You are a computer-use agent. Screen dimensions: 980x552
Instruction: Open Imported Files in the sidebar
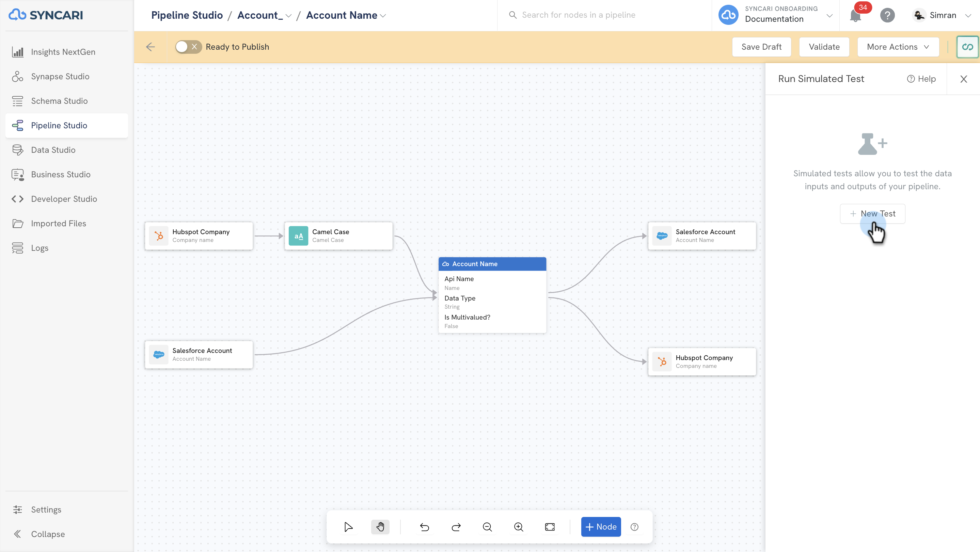(x=67, y=224)
